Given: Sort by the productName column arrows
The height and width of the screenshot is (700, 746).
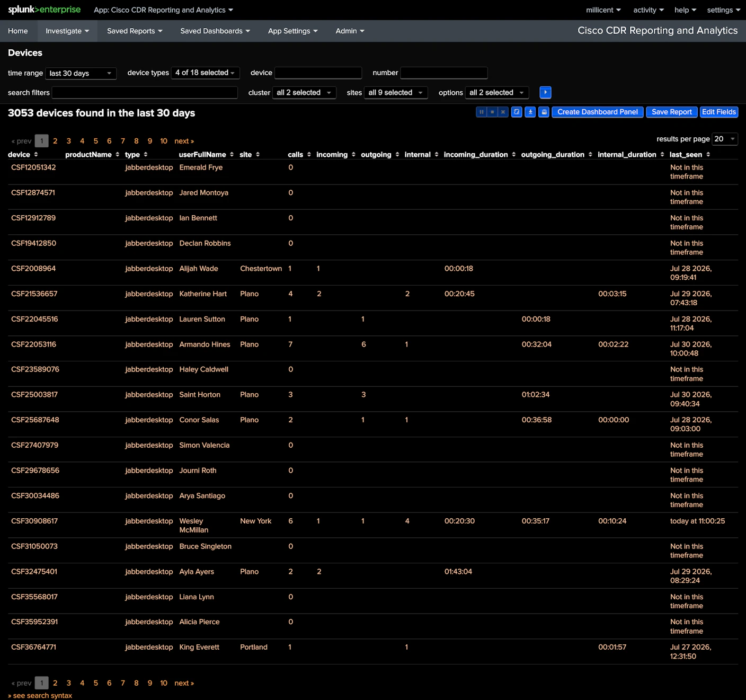Looking at the screenshot, I should [118, 155].
